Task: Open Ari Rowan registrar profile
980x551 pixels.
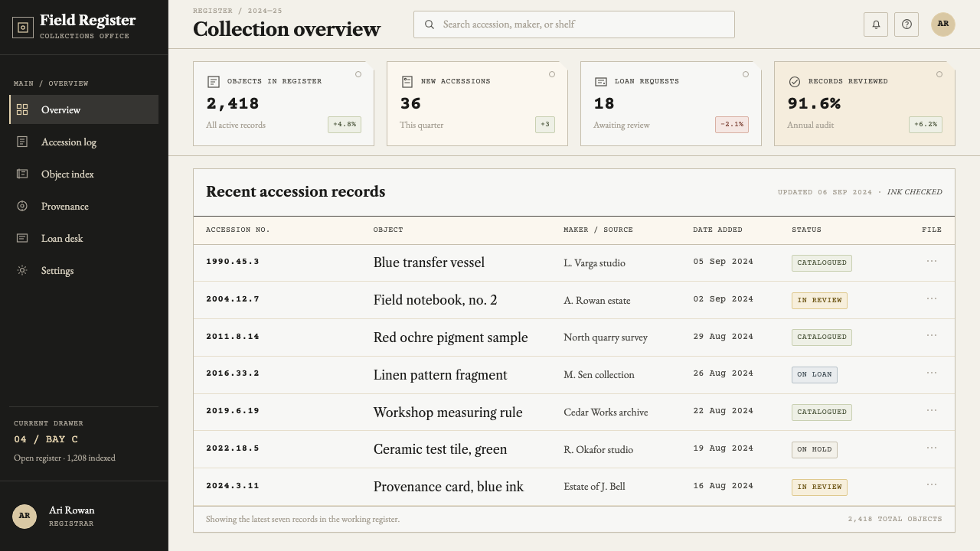Action: coord(84,516)
